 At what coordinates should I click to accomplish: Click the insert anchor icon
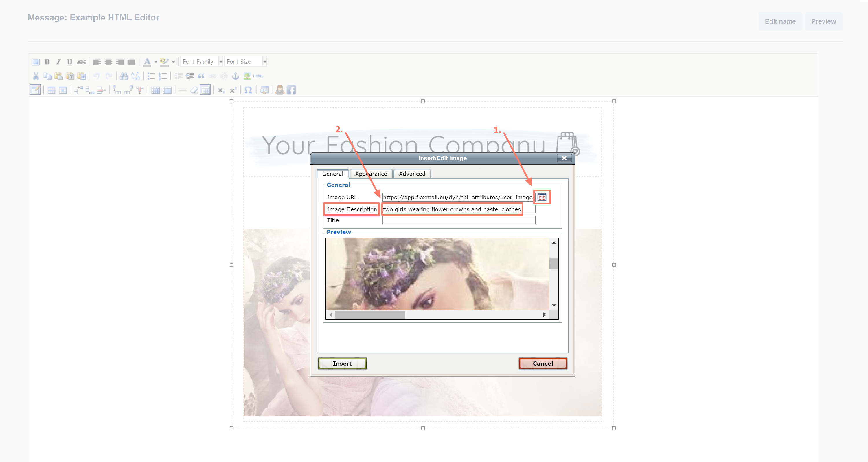pos(236,76)
